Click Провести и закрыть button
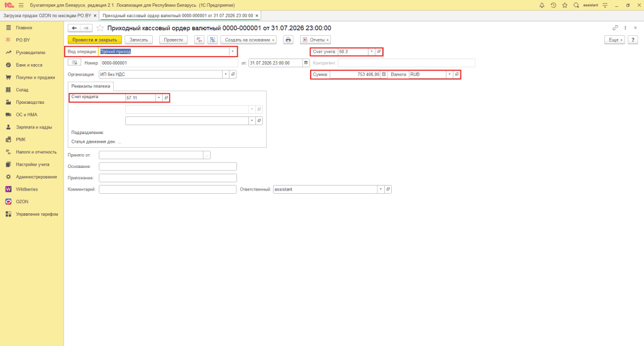Image resolution: width=644 pixels, height=346 pixels. tap(95, 40)
